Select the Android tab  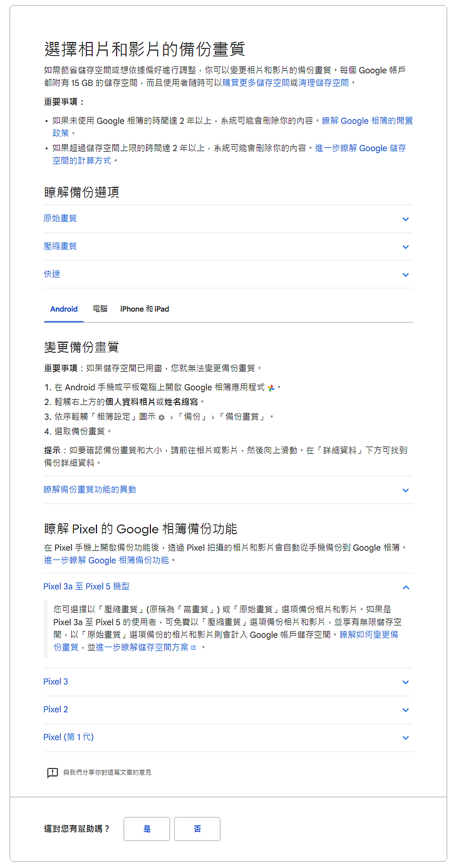click(64, 309)
